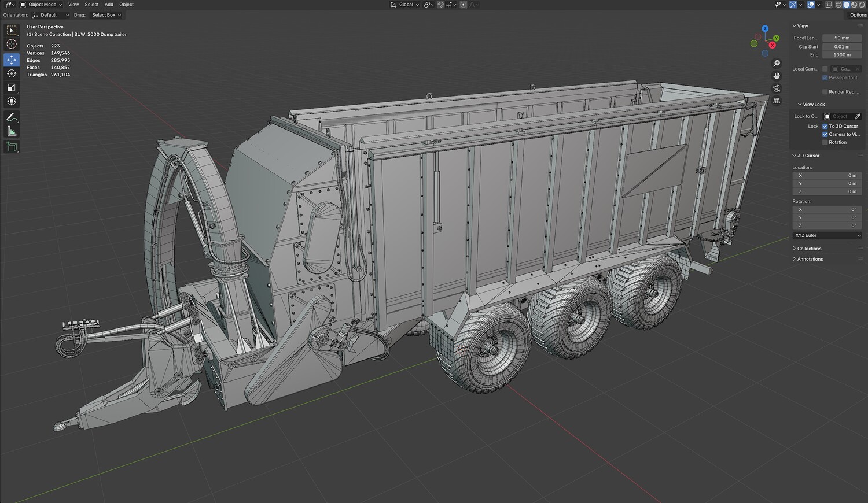Switch to rendered viewport shading

pyautogui.click(x=861, y=5)
